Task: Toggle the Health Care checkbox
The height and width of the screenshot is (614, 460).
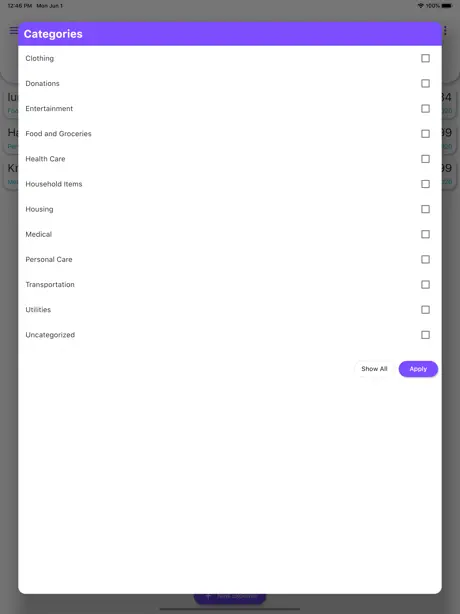Action: pyautogui.click(x=425, y=159)
